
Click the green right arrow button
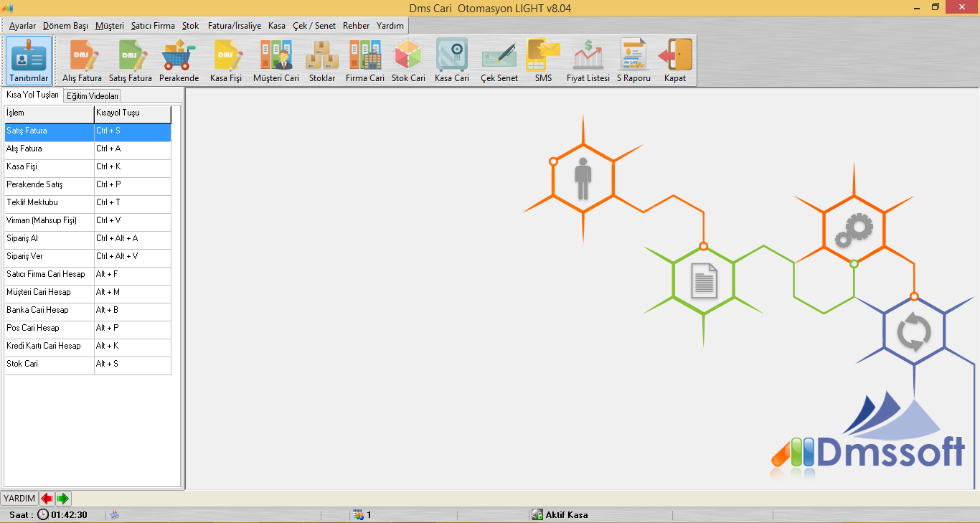click(x=63, y=499)
